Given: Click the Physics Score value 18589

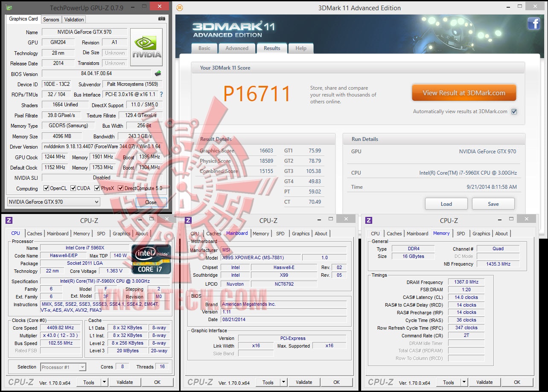Looking at the screenshot, I should pos(266,161).
